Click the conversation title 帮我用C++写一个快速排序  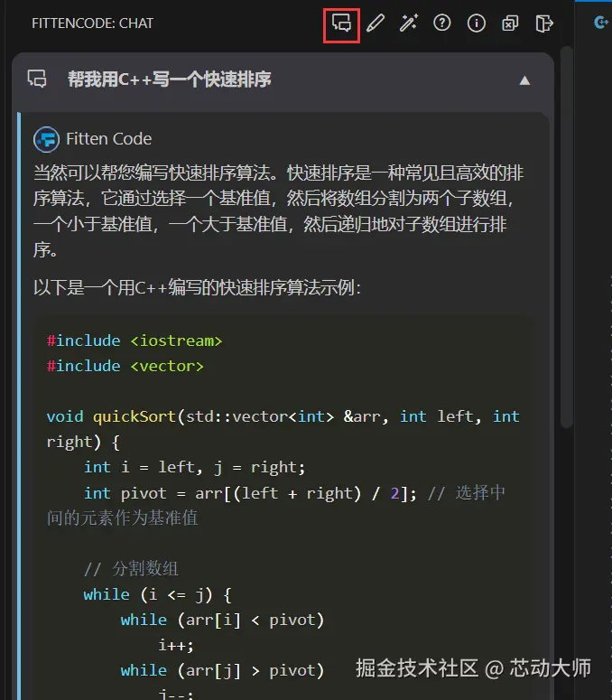click(x=170, y=79)
